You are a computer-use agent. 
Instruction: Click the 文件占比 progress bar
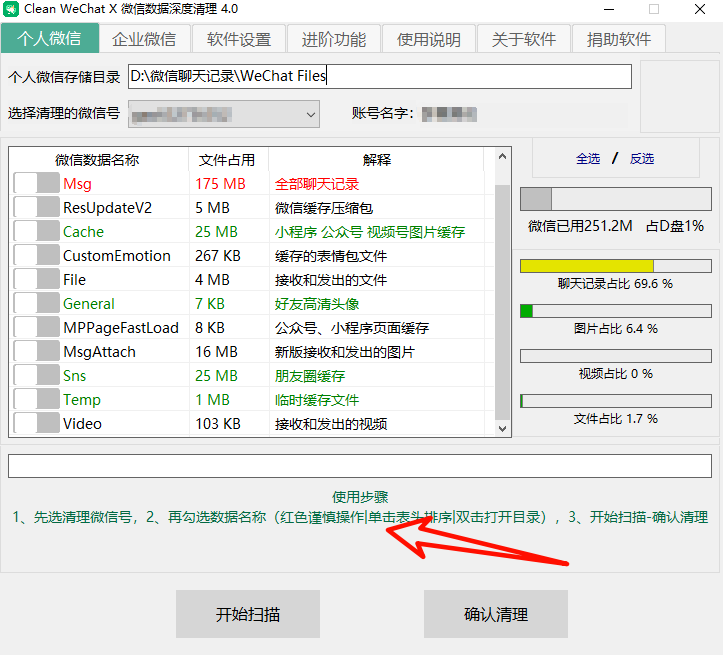point(616,401)
